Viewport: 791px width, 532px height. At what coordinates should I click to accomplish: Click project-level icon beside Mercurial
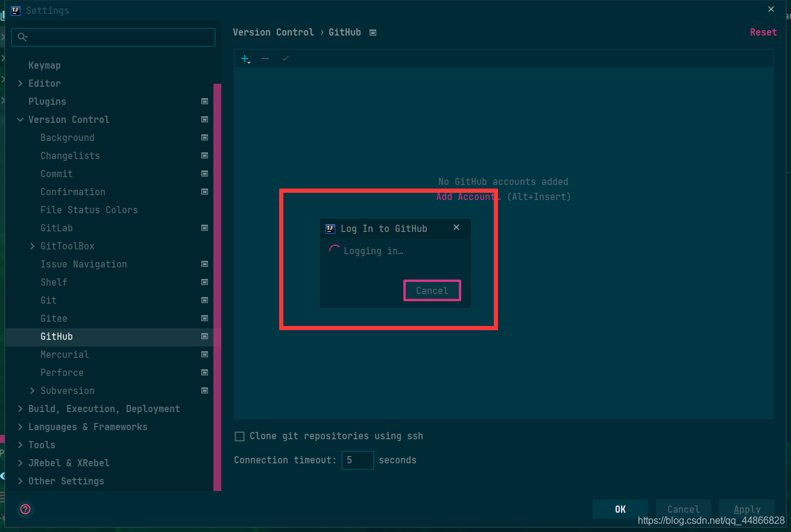click(x=205, y=354)
